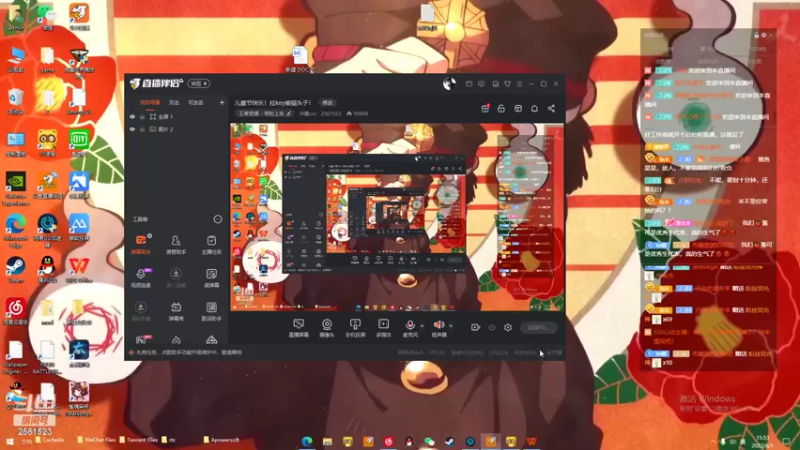The width and height of the screenshot is (800, 450).
Task: Switch to the second scene tab
Action: [x=174, y=103]
